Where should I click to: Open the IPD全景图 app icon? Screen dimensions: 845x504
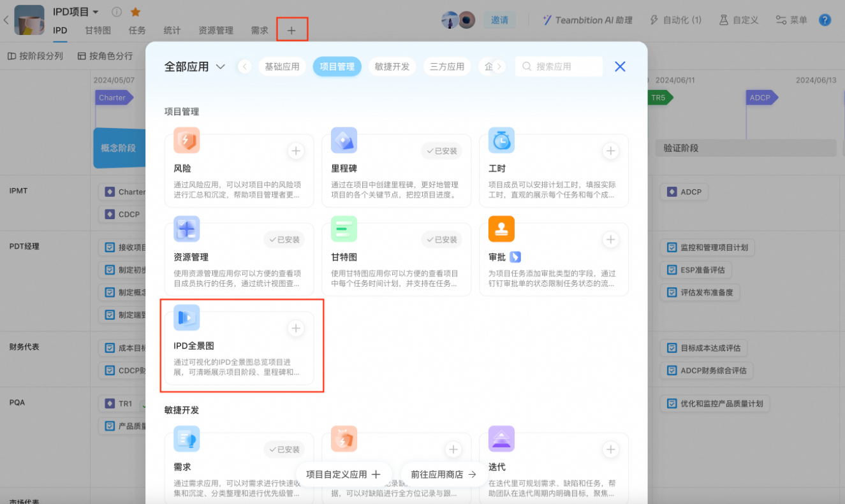click(186, 317)
